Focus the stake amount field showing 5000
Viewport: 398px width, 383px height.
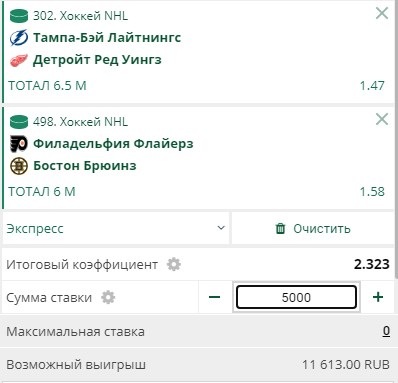(x=296, y=297)
